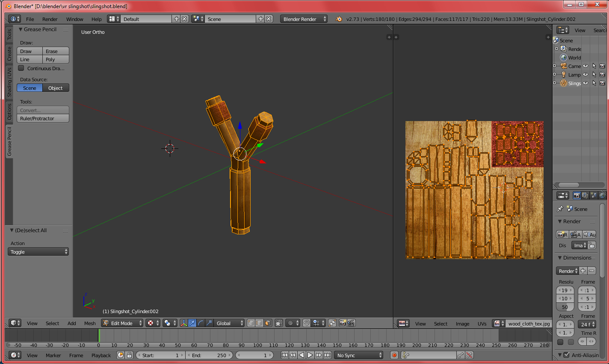609x364 pixels.
Task: Switch to face select mode
Action: pos(267,323)
